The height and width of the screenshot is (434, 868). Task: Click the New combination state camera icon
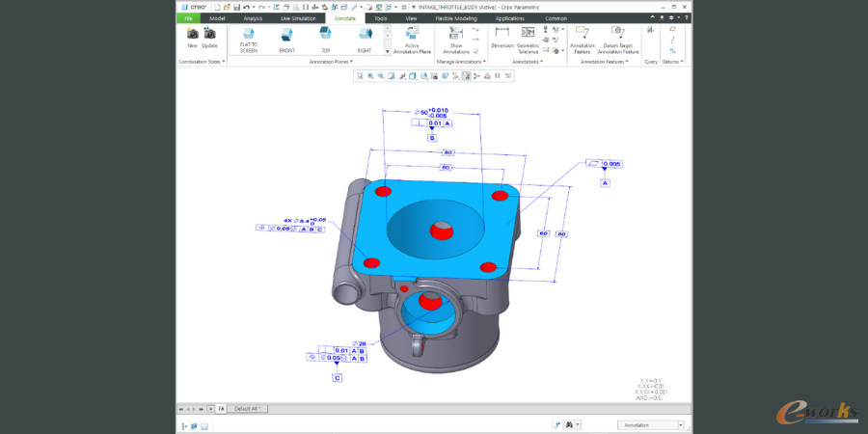pyautogui.click(x=192, y=38)
